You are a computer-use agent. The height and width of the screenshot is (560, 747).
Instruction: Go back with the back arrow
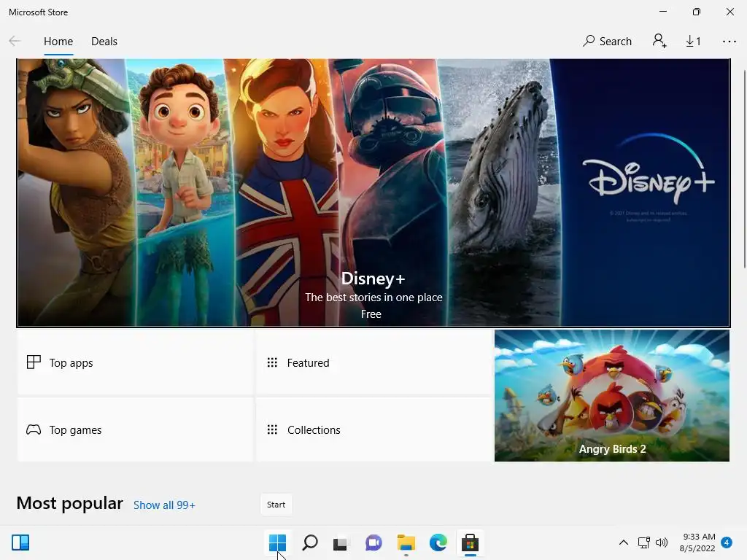tap(15, 42)
